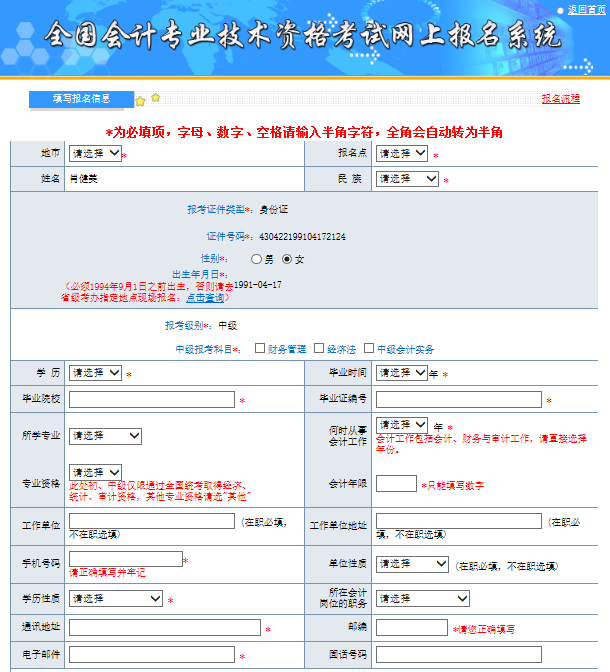Focus the 毕业证编号 input field

click(x=459, y=399)
